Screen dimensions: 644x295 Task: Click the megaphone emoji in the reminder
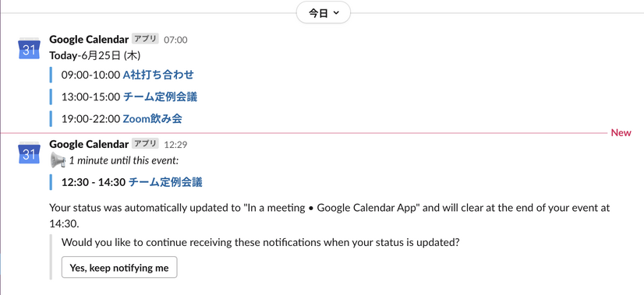[x=58, y=160]
